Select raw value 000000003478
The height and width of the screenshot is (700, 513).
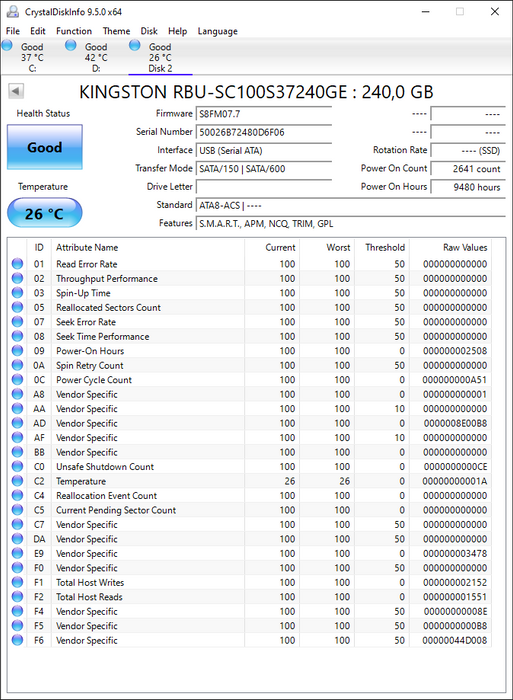[455, 554]
